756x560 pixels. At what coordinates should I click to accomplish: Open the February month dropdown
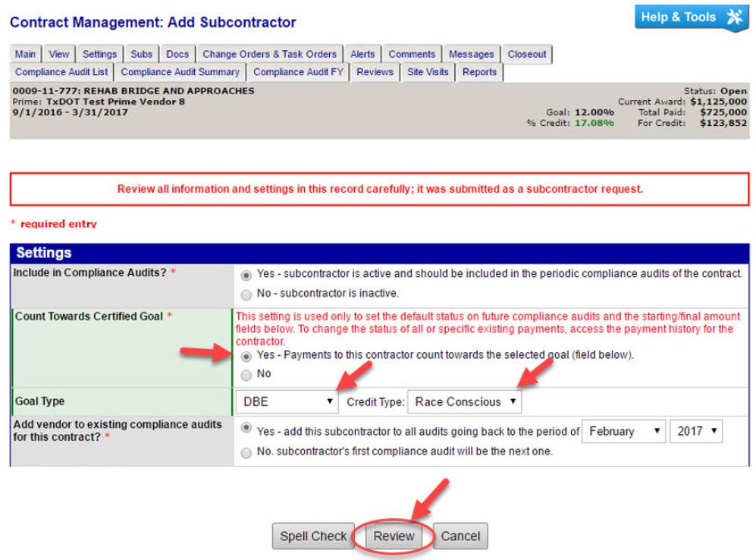coord(623,431)
